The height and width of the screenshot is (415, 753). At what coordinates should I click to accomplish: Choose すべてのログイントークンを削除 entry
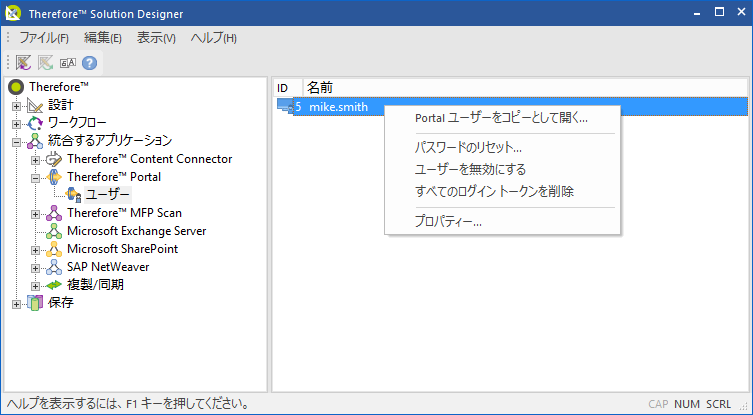502,192
